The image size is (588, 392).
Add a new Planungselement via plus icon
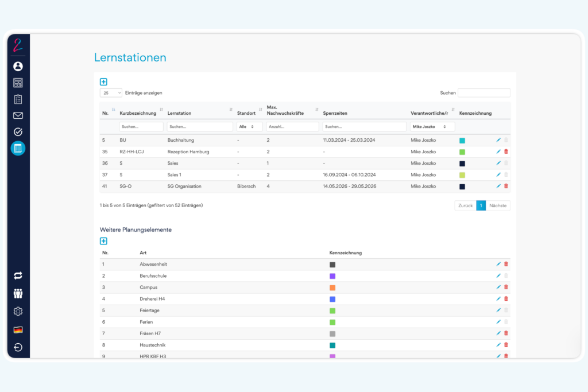pyautogui.click(x=103, y=241)
